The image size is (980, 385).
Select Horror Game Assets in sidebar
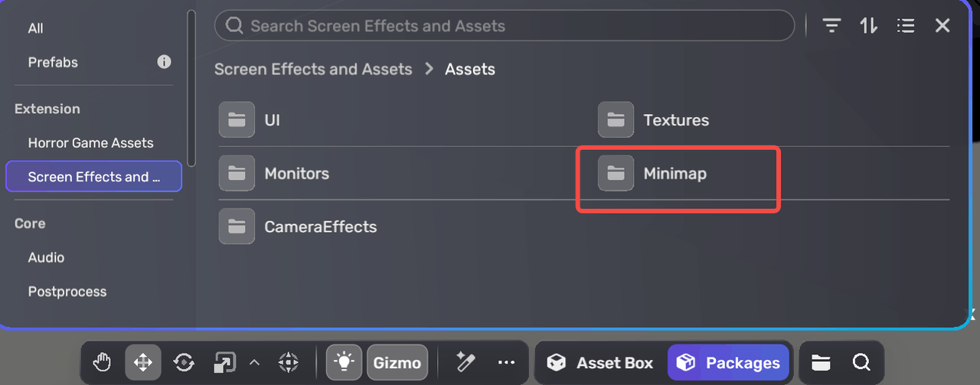(x=90, y=143)
